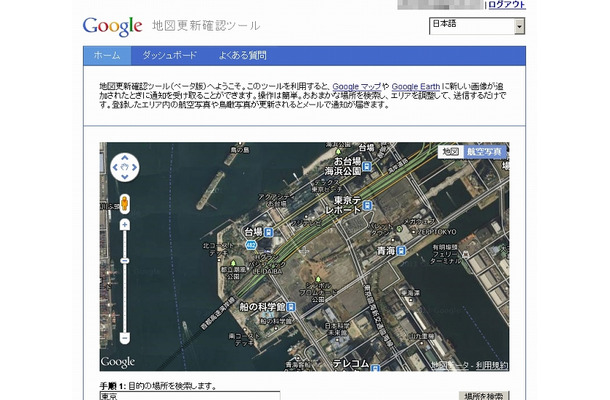Click the 船の科学館 station icon
The width and height of the screenshot is (610, 400).
(291, 307)
